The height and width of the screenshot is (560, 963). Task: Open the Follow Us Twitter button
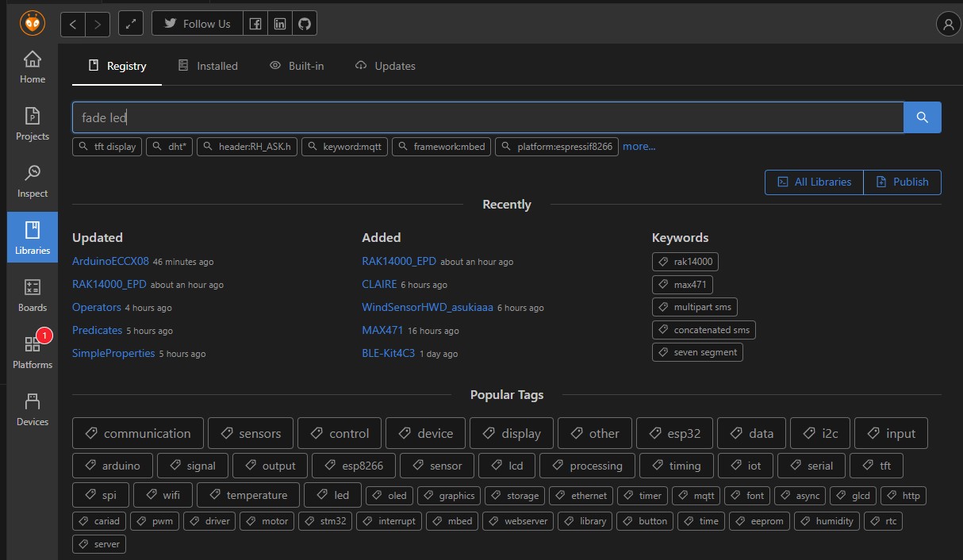click(197, 24)
